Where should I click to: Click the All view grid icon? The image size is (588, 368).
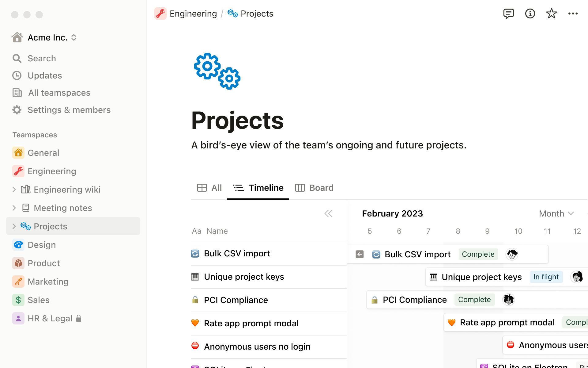pyautogui.click(x=202, y=187)
